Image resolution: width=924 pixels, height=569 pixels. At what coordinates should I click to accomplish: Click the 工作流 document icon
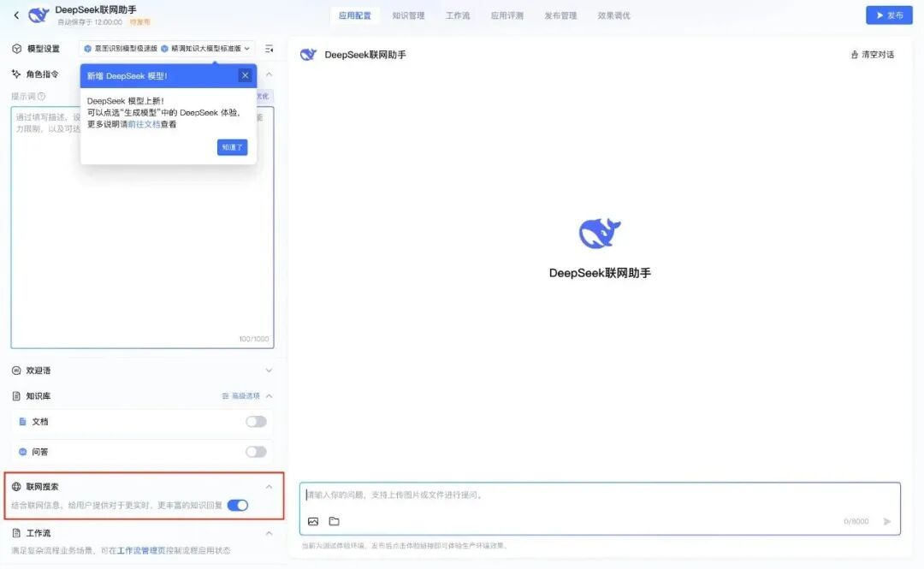click(16, 533)
